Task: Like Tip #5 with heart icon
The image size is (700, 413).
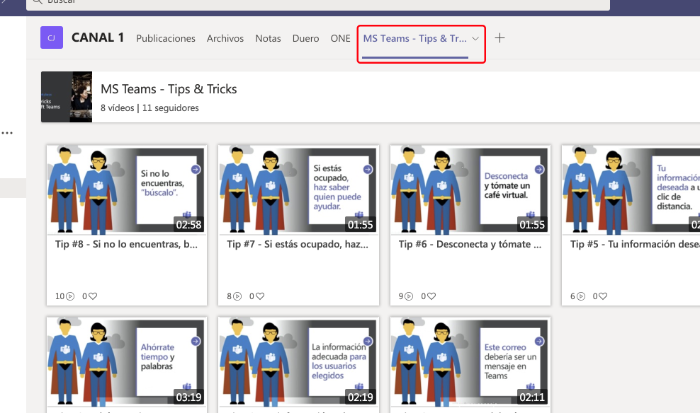Action: coord(603,296)
